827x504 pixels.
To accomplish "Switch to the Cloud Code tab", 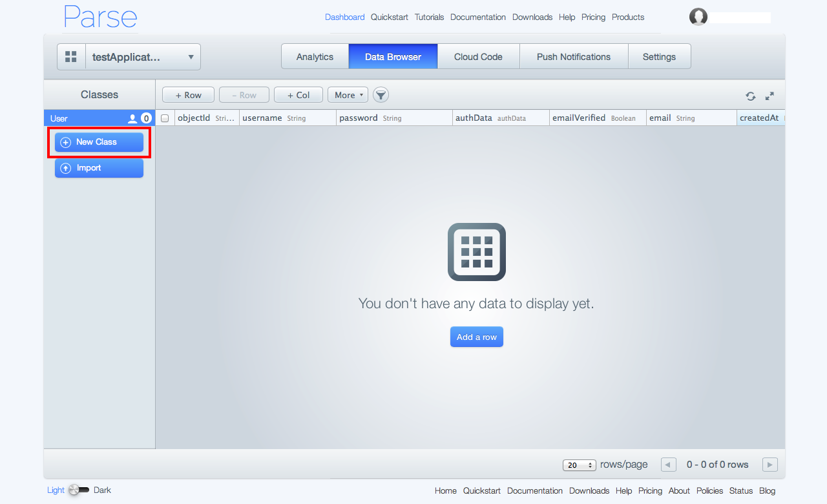I will (x=478, y=57).
